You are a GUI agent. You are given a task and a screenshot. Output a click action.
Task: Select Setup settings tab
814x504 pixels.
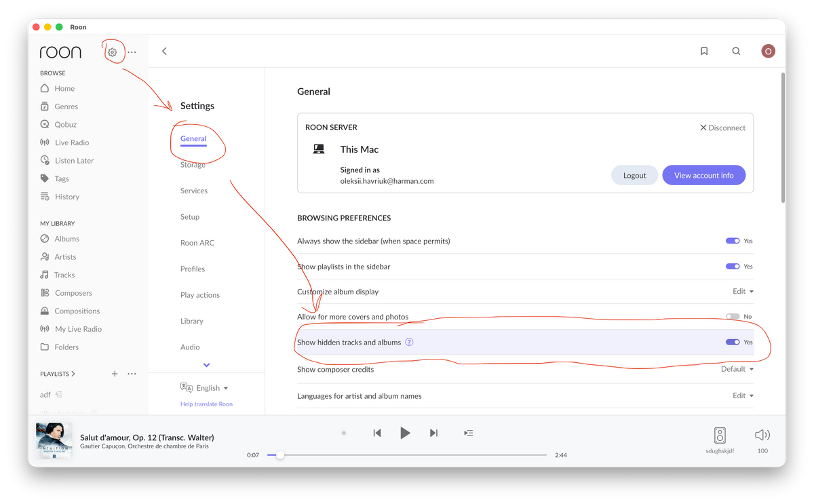pos(190,217)
